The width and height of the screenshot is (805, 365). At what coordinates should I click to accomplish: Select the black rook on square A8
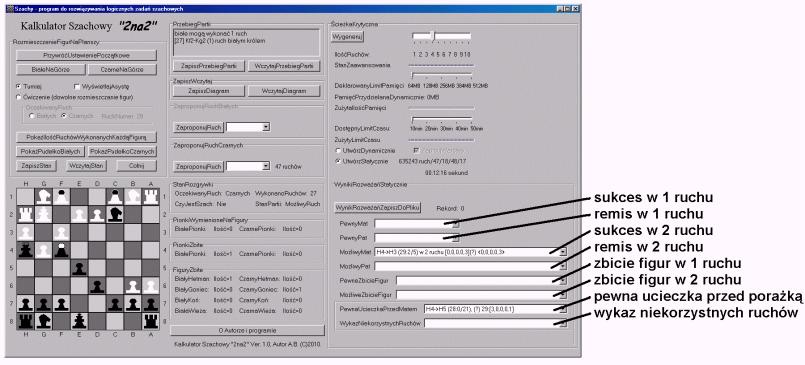coord(151,321)
